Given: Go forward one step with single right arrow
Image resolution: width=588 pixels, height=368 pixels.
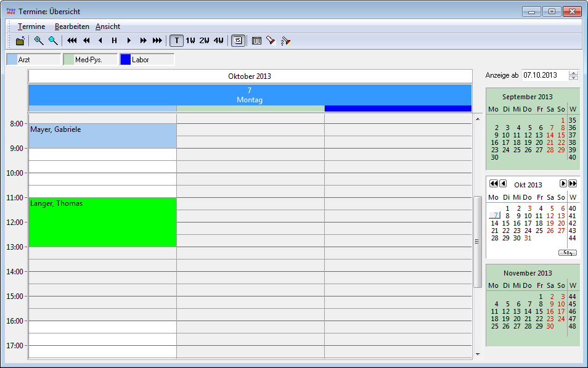Looking at the screenshot, I should point(129,41).
